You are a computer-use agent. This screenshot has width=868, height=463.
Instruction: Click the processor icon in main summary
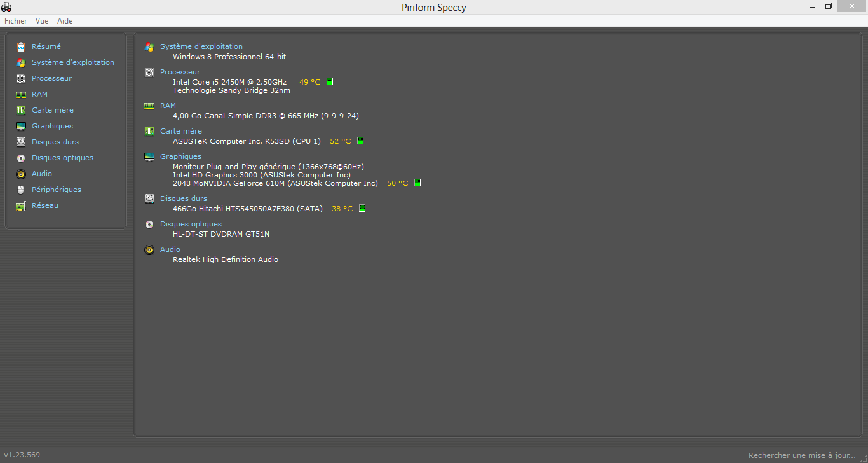tap(149, 72)
